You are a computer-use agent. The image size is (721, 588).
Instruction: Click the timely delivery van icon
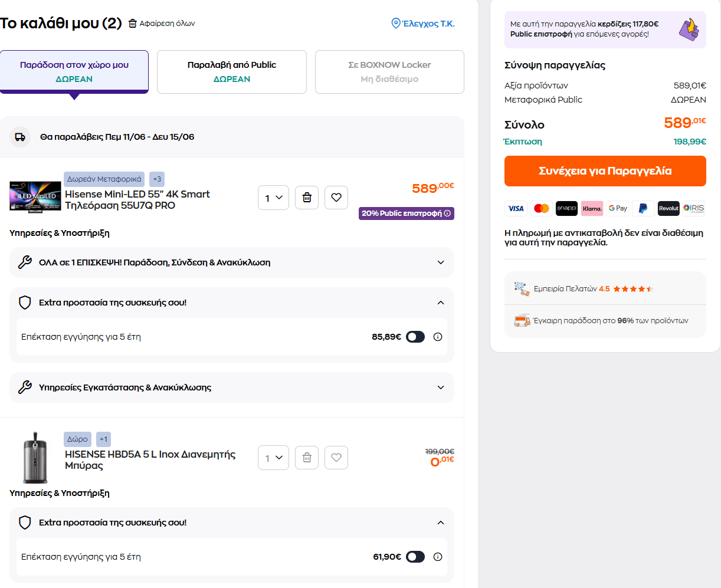[x=522, y=321]
